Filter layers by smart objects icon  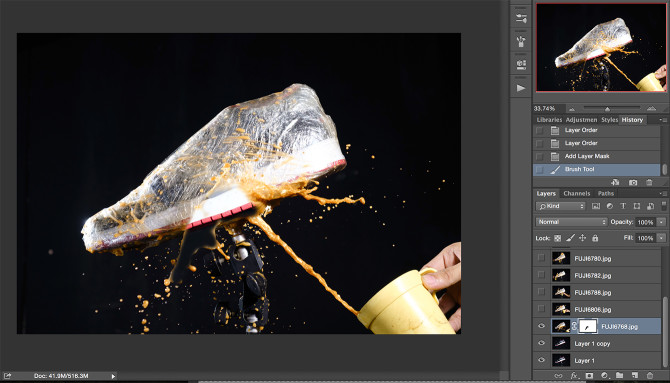point(650,206)
